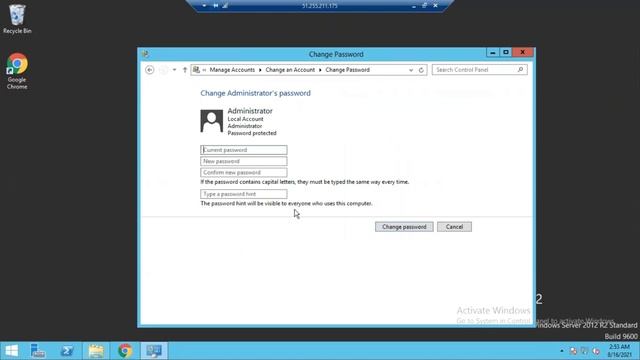Open PowerShell from the taskbar
This screenshot has height=360, width=640.
pyautogui.click(x=67, y=351)
